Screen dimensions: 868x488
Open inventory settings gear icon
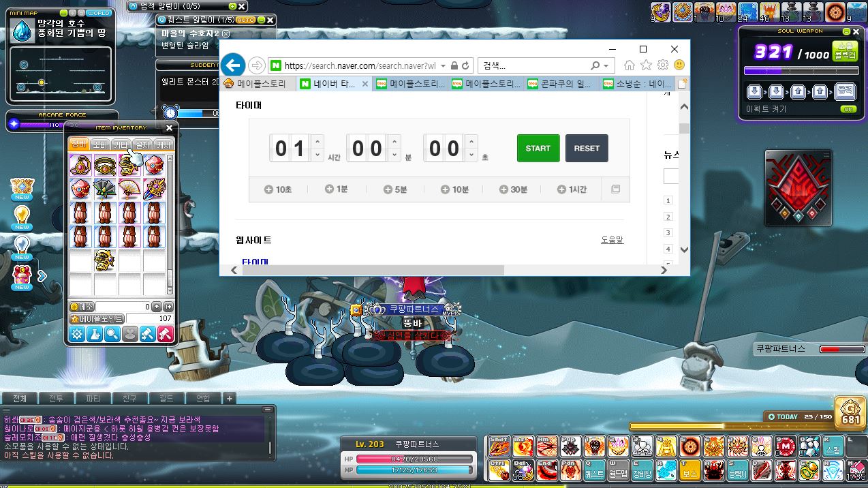(77, 334)
